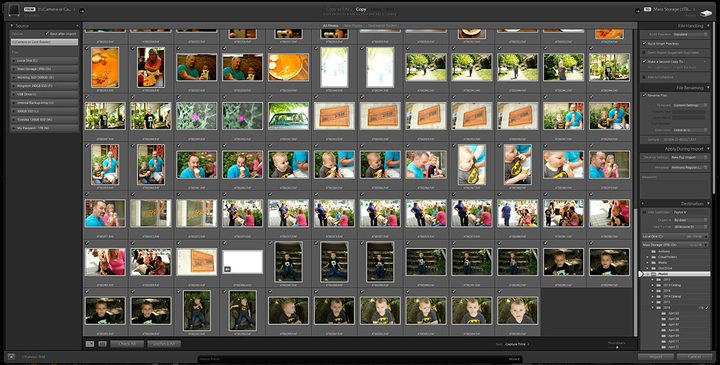Image resolution: width=720 pixels, height=365 pixels.
Task: Toggle the Rename Files checkbox
Action: [644, 95]
